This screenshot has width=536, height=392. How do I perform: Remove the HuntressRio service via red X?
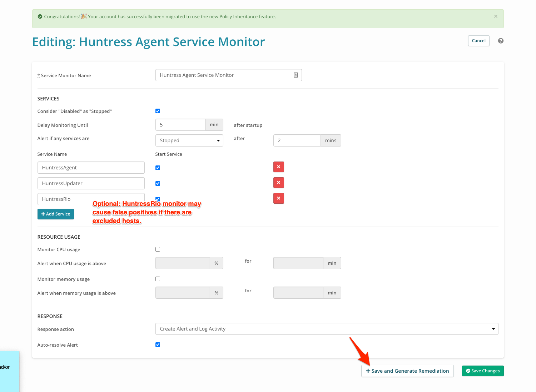click(x=279, y=198)
